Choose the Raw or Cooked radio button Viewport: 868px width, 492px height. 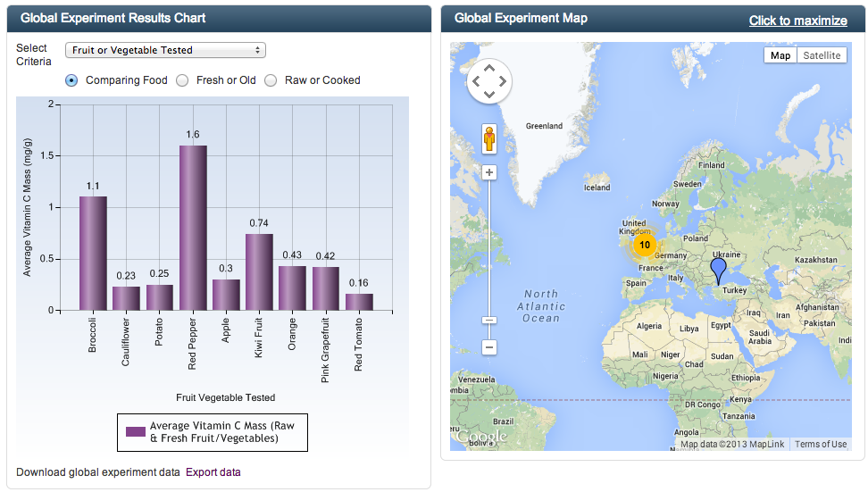point(271,80)
